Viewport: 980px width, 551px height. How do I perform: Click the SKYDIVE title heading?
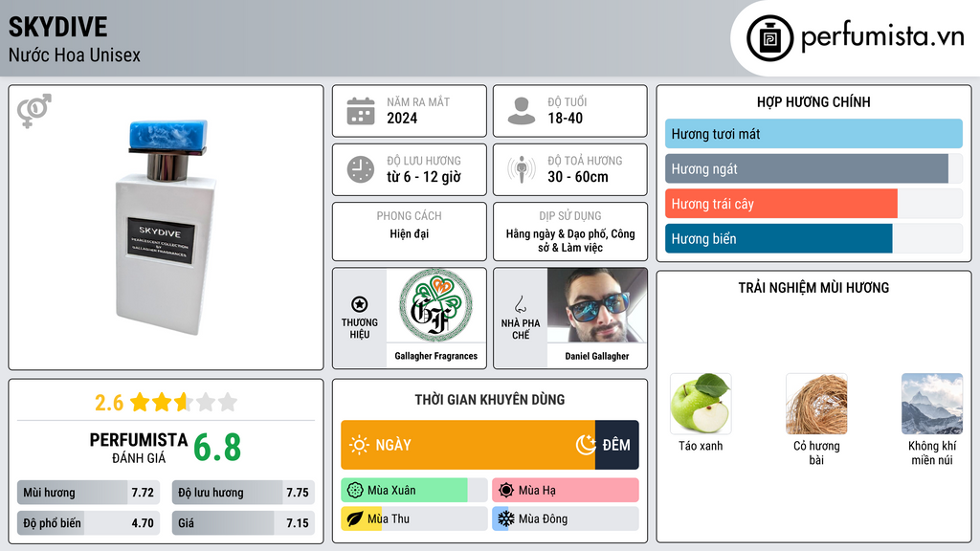[x=57, y=27]
